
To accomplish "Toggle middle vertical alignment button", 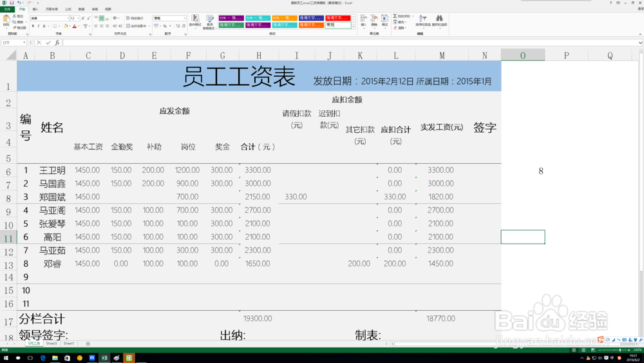I will 102,18.
